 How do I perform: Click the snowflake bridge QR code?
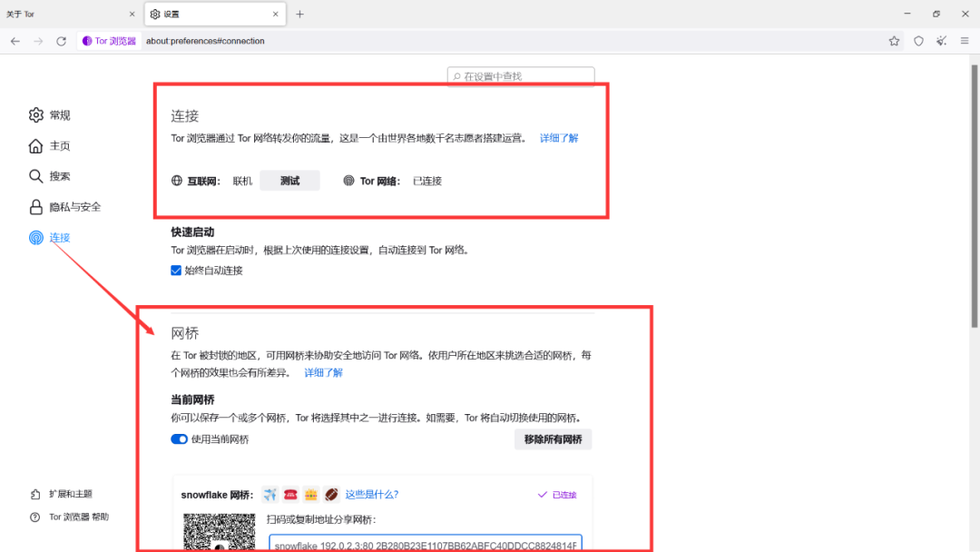click(220, 532)
